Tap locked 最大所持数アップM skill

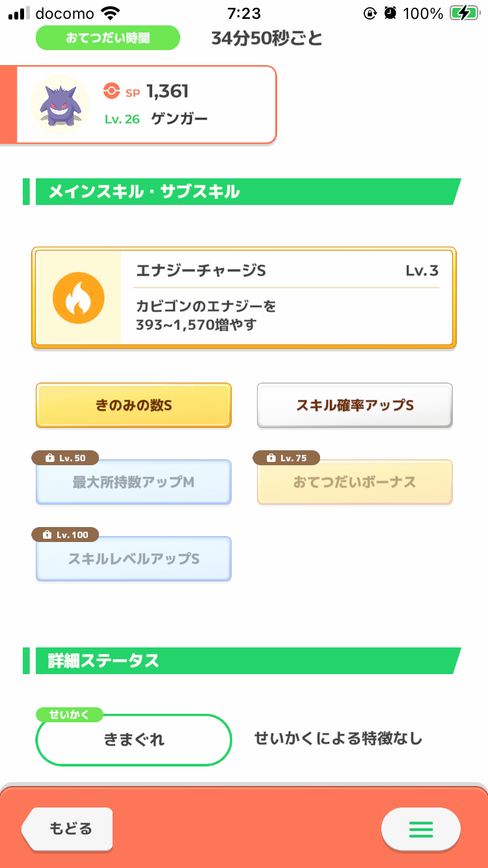(133, 482)
